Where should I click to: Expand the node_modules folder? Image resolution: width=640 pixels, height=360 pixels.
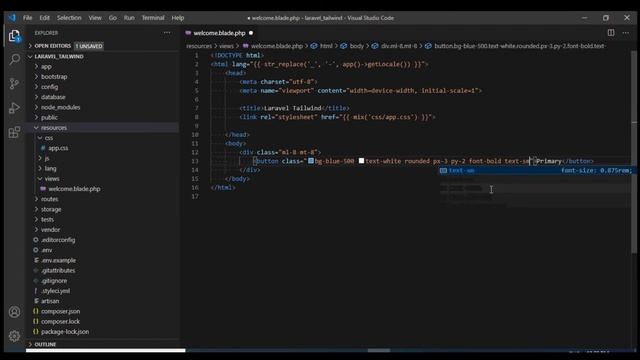[60, 107]
